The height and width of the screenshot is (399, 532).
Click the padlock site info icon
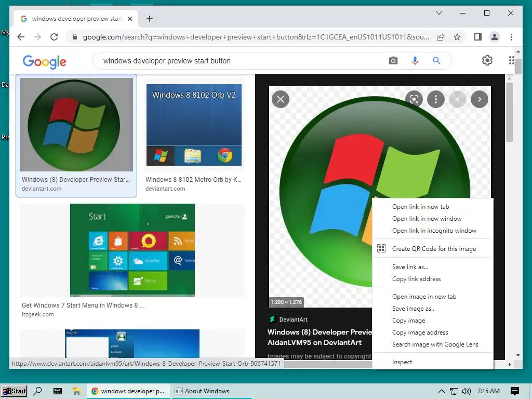(75, 37)
